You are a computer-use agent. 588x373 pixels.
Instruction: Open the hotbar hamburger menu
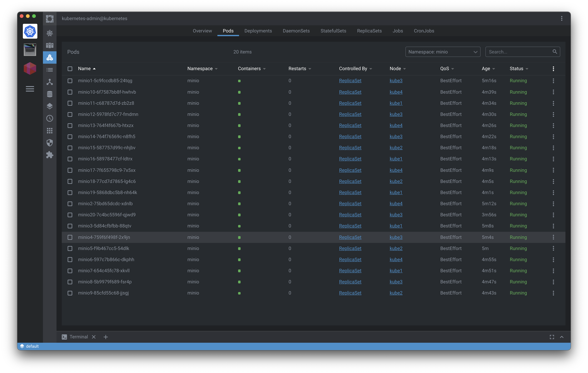click(30, 89)
